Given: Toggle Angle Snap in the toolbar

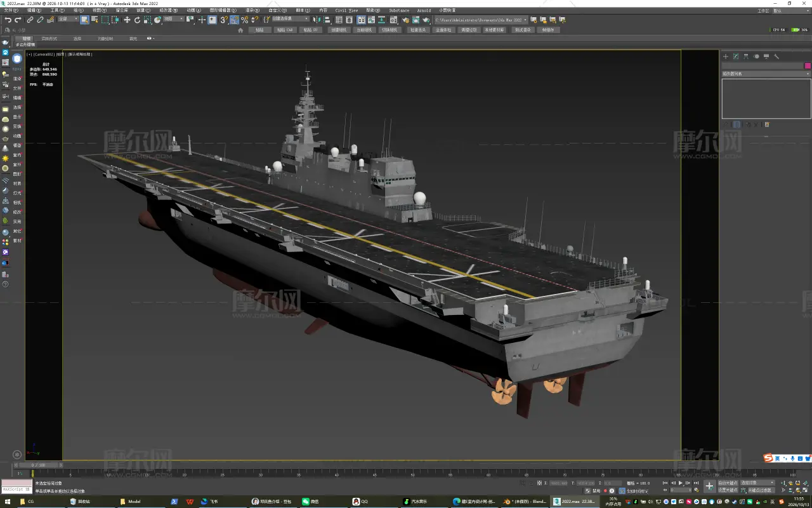Looking at the screenshot, I should click(x=234, y=20).
